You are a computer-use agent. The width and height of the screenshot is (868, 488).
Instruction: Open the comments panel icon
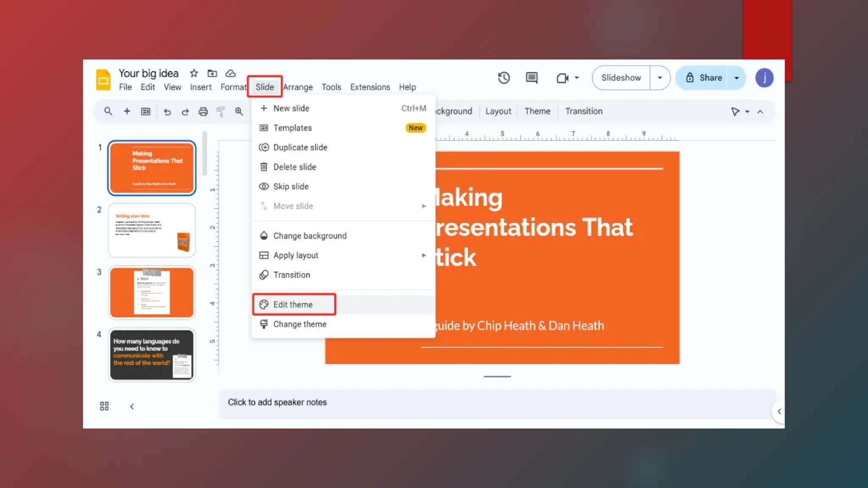[531, 78]
